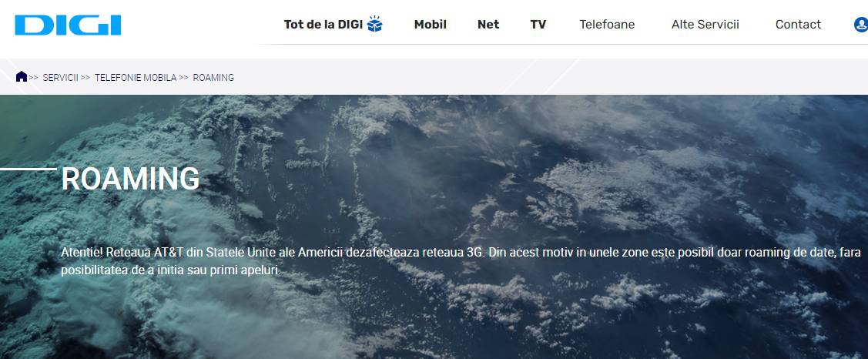Screen dimensions: 868x359
Task: Open the Contact page
Action: point(798,25)
